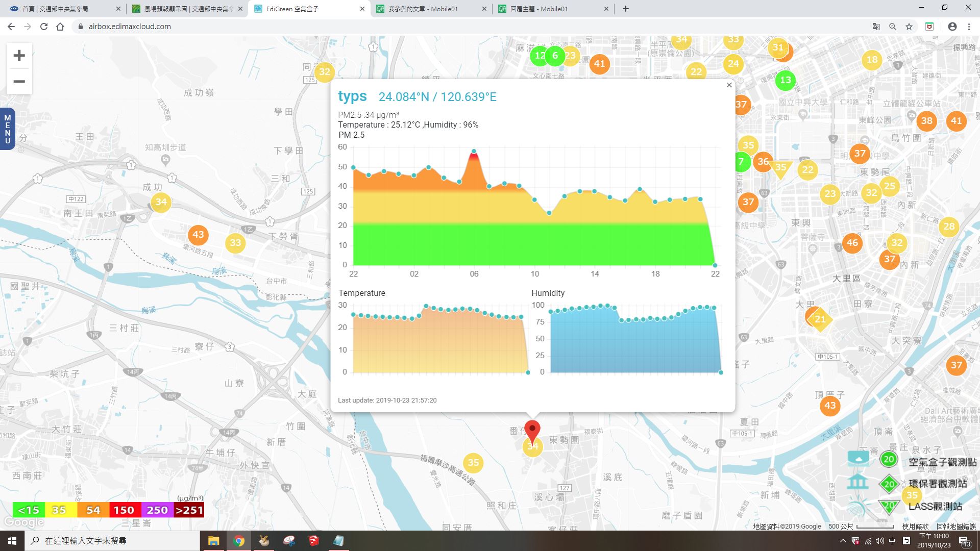Select yellow marker showing 28
Image resolution: width=980 pixels, height=551 pixels.
click(x=949, y=227)
